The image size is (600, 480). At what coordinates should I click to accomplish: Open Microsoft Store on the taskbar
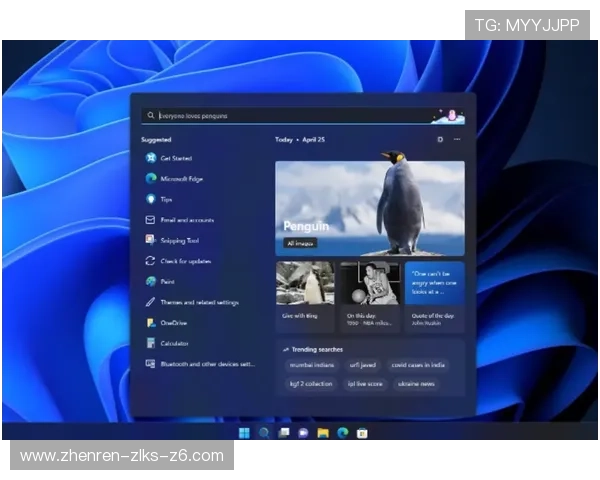click(x=362, y=433)
